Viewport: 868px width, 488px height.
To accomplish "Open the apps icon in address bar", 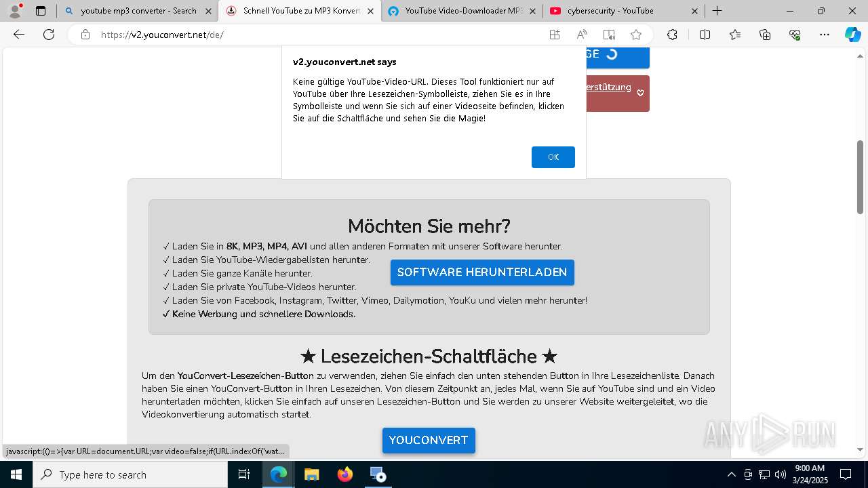I will point(555,35).
